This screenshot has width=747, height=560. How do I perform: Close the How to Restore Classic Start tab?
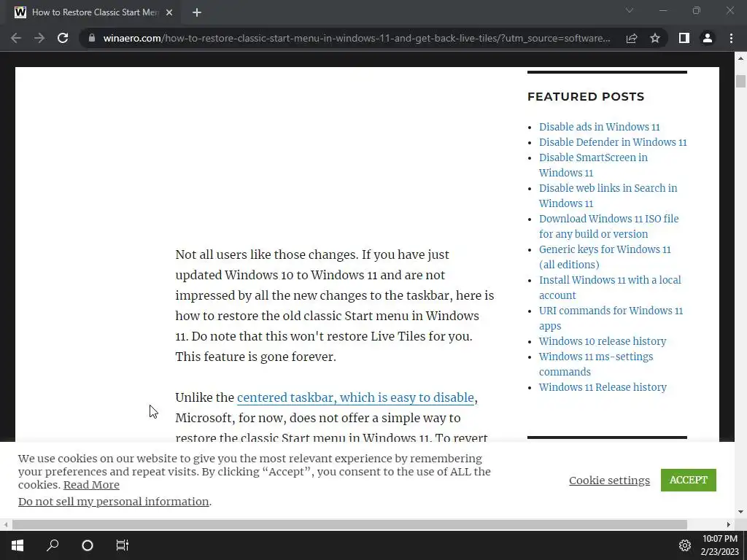click(169, 12)
